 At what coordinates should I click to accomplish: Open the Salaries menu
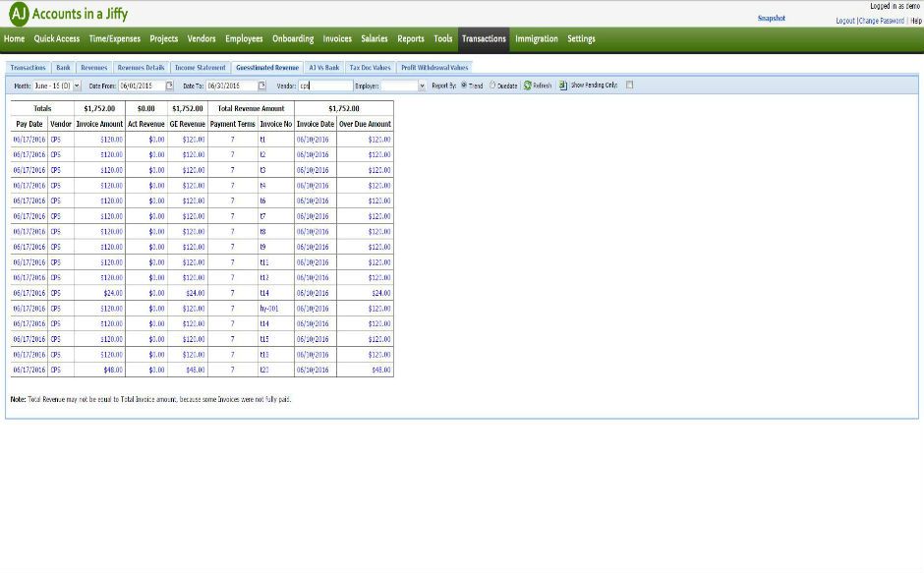(375, 39)
